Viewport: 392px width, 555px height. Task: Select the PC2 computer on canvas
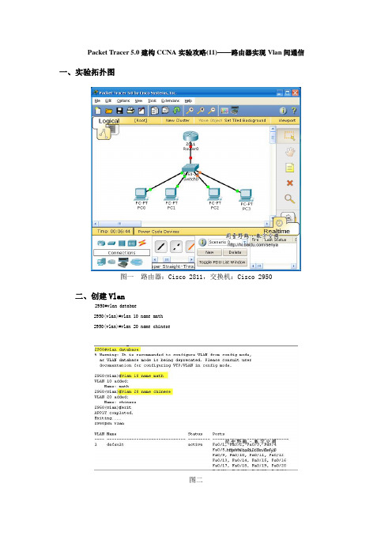pyautogui.click(x=214, y=195)
